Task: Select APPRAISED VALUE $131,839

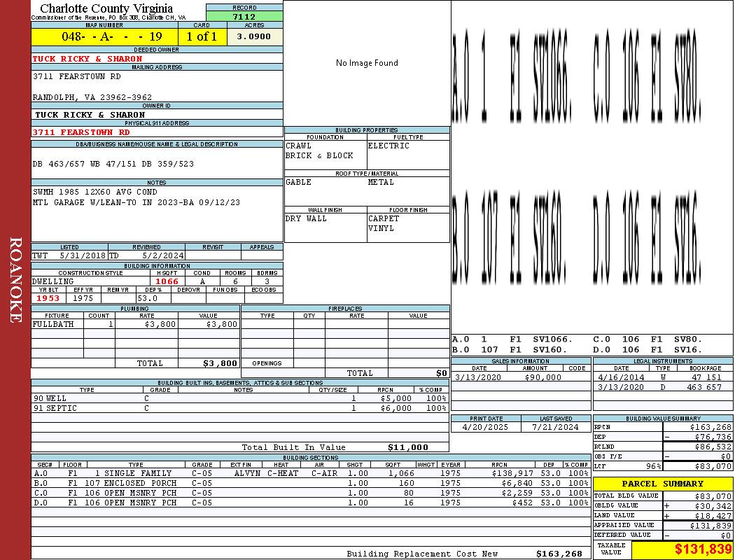Action: pyautogui.click(x=710, y=526)
